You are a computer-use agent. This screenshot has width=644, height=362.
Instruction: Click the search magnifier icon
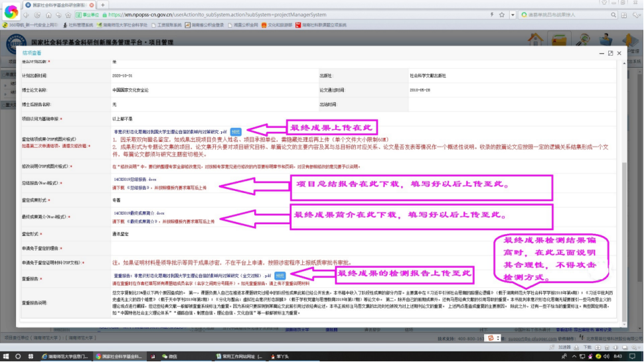[613, 15]
